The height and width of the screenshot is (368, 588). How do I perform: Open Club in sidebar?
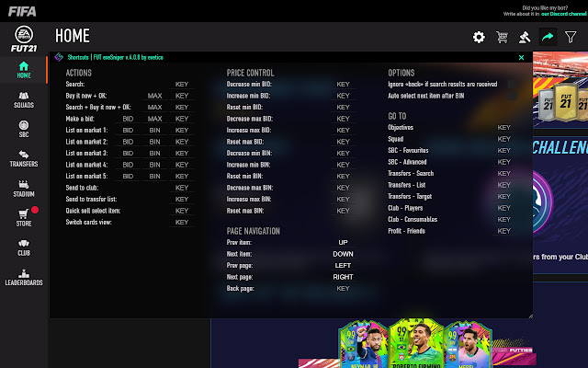24,247
